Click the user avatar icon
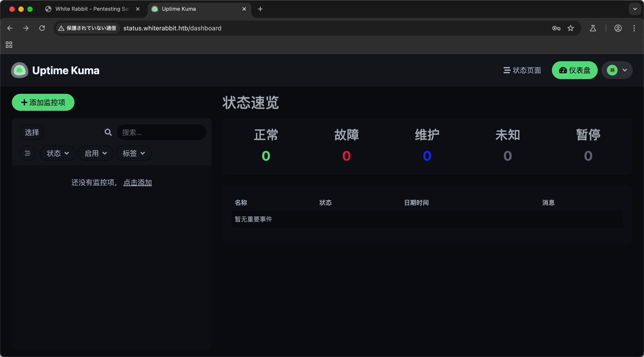The image size is (644, 357). [612, 70]
